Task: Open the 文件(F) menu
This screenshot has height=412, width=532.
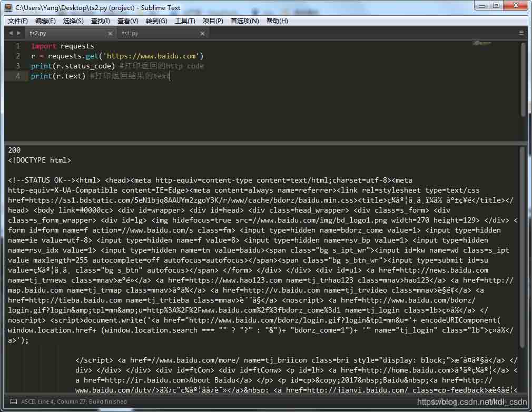Action: [17, 21]
